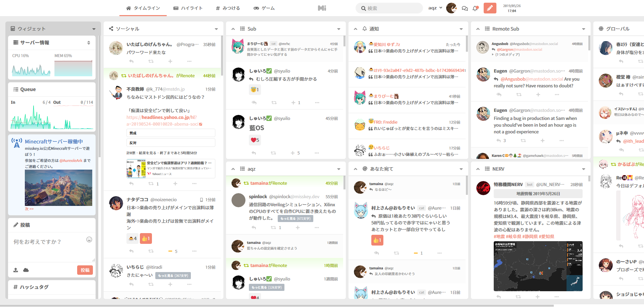Open the messaging chat bubbles icon
Viewport: 644px width, 307px height.
[x=465, y=8]
